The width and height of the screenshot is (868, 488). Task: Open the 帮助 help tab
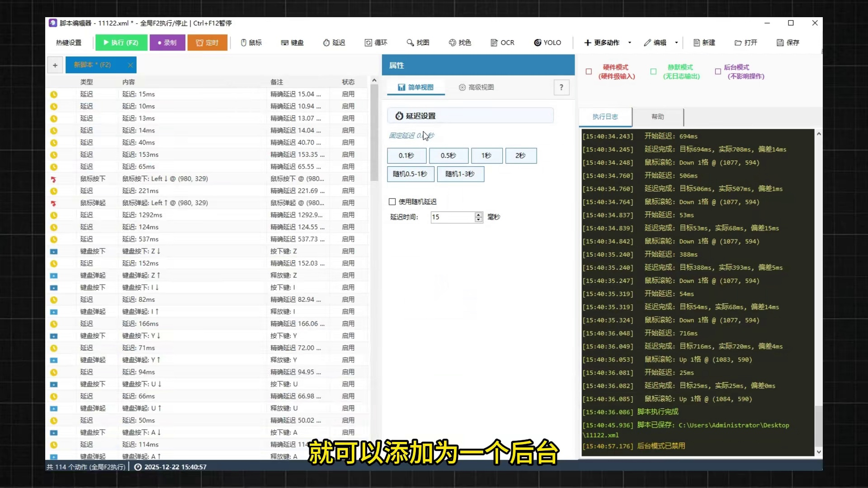pyautogui.click(x=657, y=117)
